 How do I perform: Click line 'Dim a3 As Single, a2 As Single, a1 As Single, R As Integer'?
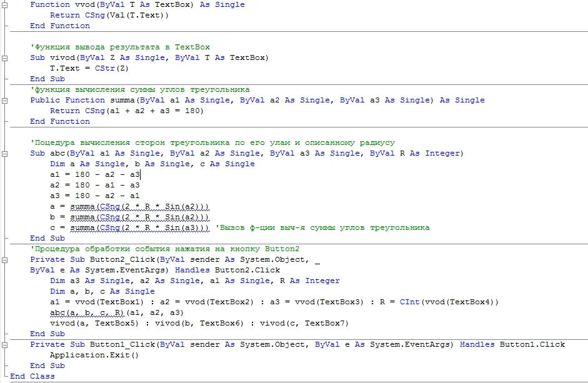194,281
